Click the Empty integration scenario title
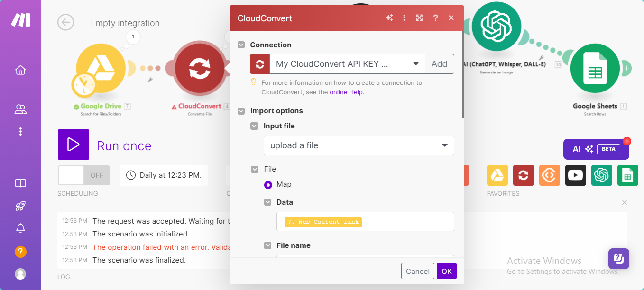The image size is (644, 290). pyautogui.click(x=125, y=23)
